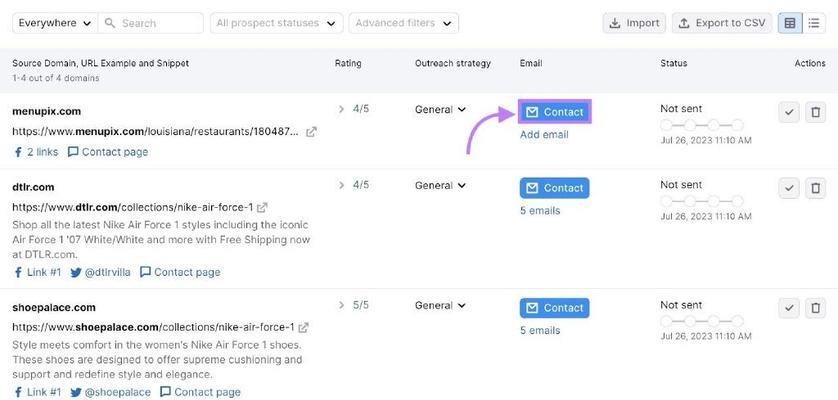Open shoepalace.com Facebook Link #1
Image resolution: width=838 pixels, height=400 pixels.
tap(37, 393)
